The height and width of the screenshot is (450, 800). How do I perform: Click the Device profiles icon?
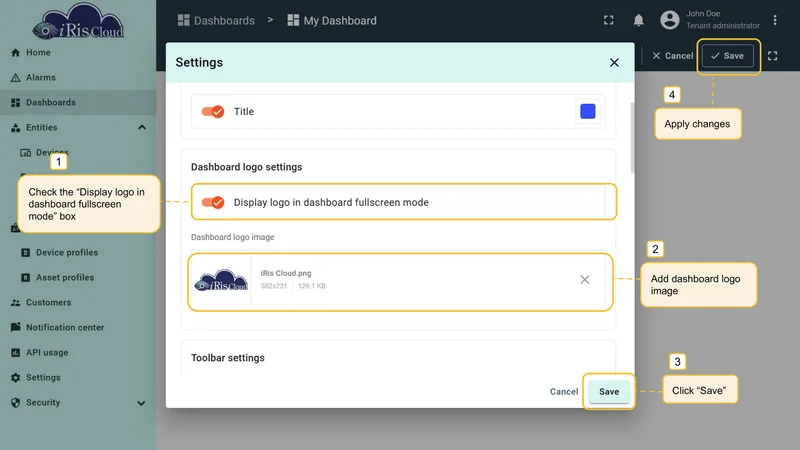[x=26, y=253]
